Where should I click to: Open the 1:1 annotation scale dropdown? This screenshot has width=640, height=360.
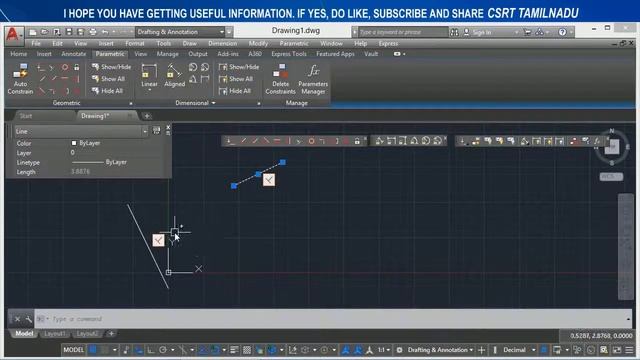coord(383,350)
